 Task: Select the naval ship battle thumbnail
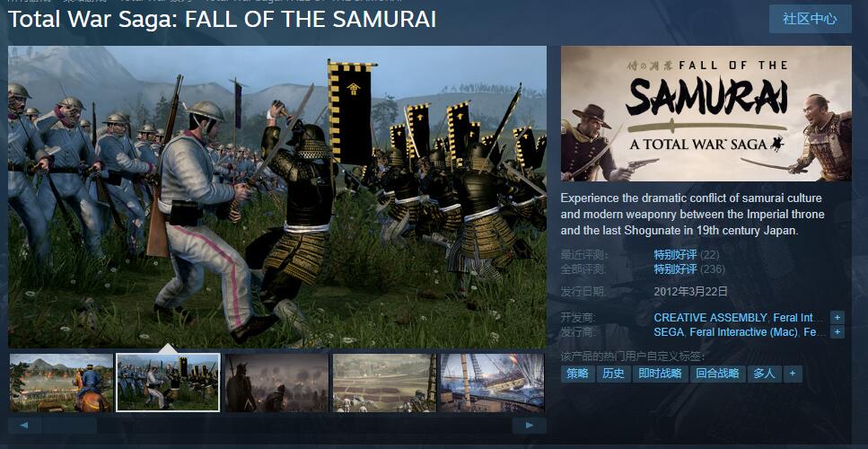point(492,383)
